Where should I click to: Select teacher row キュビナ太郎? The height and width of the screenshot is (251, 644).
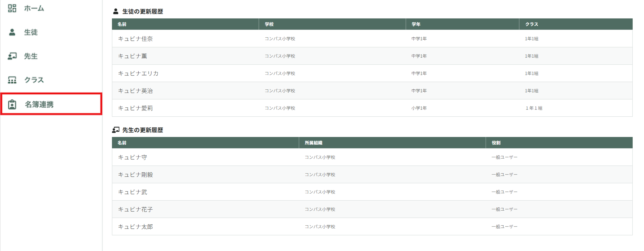click(135, 227)
